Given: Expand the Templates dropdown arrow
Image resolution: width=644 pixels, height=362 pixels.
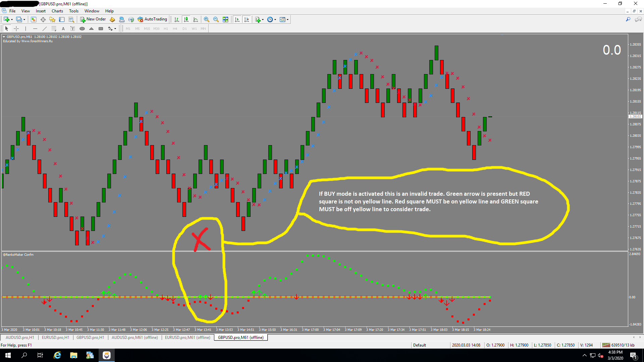Looking at the screenshot, I should [287, 19].
